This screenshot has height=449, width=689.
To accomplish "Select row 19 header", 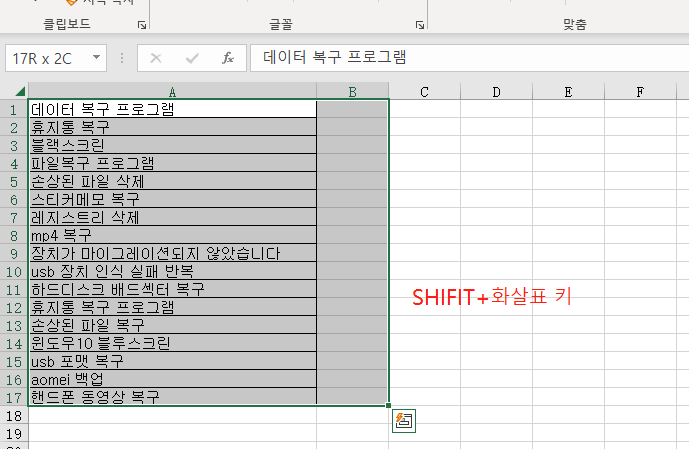I will (x=14, y=434).
